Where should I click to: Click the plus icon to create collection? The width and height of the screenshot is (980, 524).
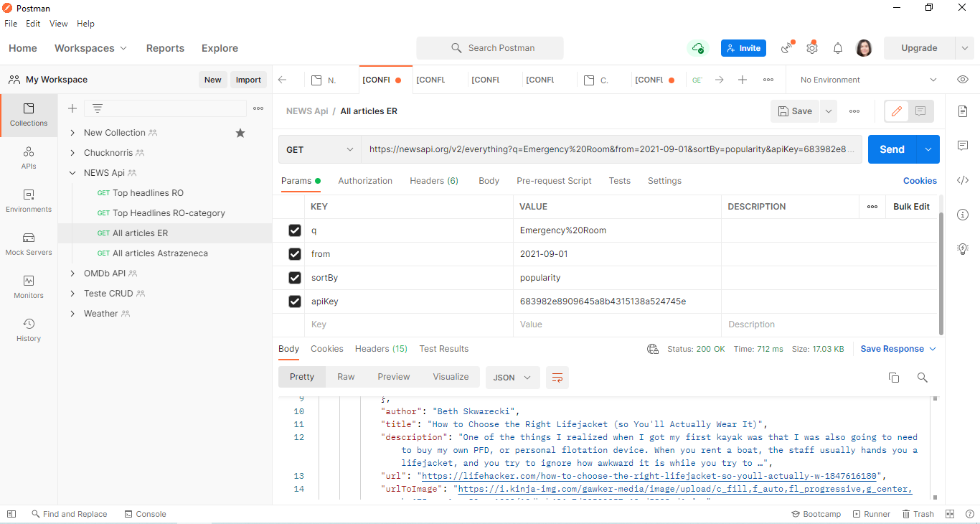point(72,108)
